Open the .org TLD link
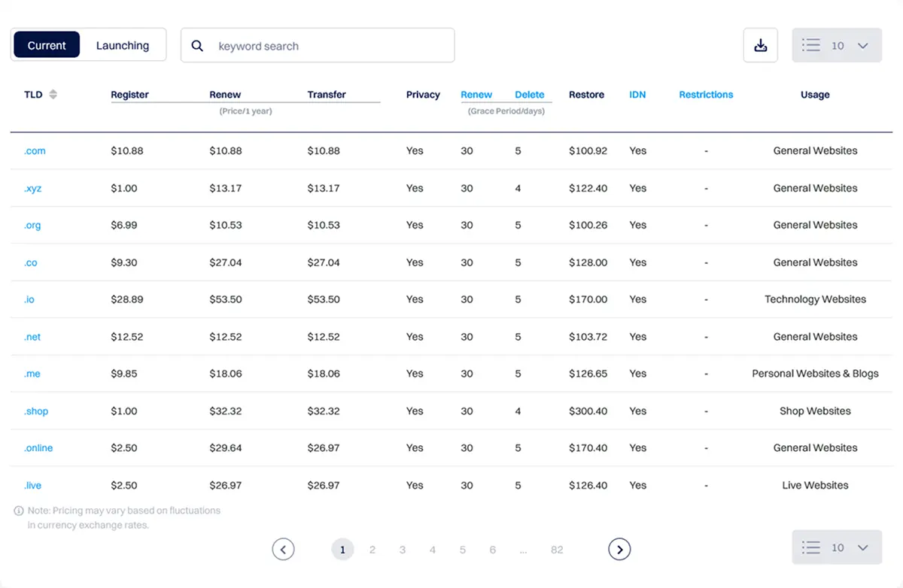Viewport: 903px width, 588px height. [32, 225]
